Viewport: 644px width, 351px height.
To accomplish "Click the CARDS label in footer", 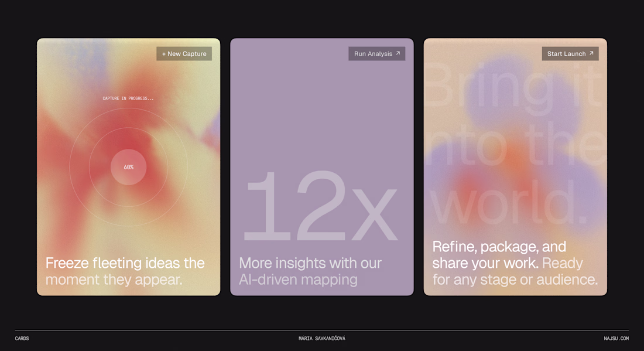I will click(22, 338).
